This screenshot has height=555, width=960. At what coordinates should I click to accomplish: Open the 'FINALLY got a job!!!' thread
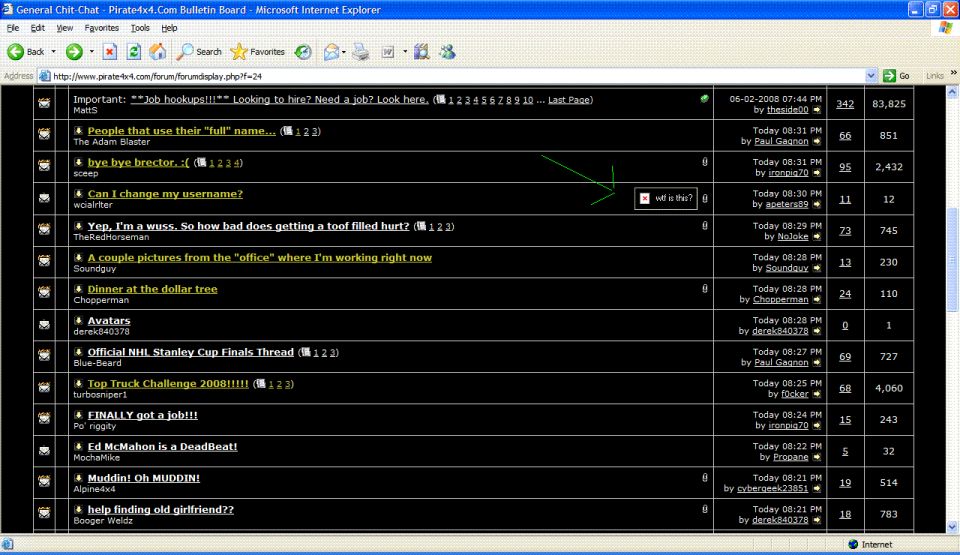coord(143,415)
